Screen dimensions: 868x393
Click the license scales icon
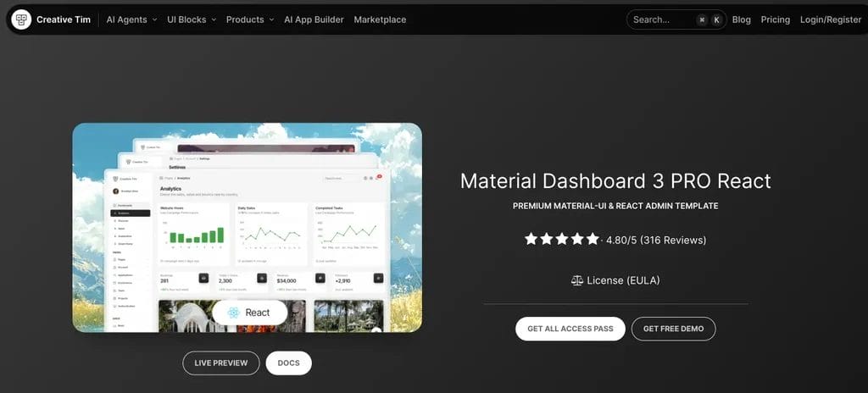577,280
